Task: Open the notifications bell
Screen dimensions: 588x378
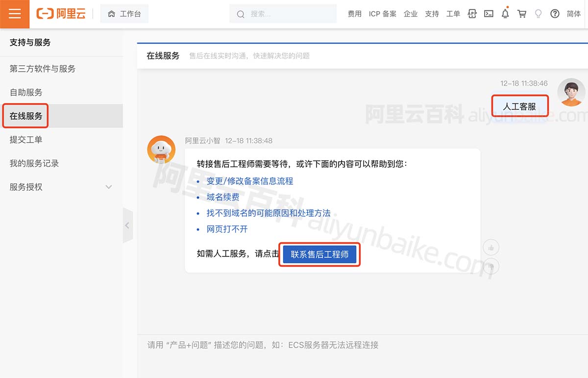Action: [x=505, y=13]
